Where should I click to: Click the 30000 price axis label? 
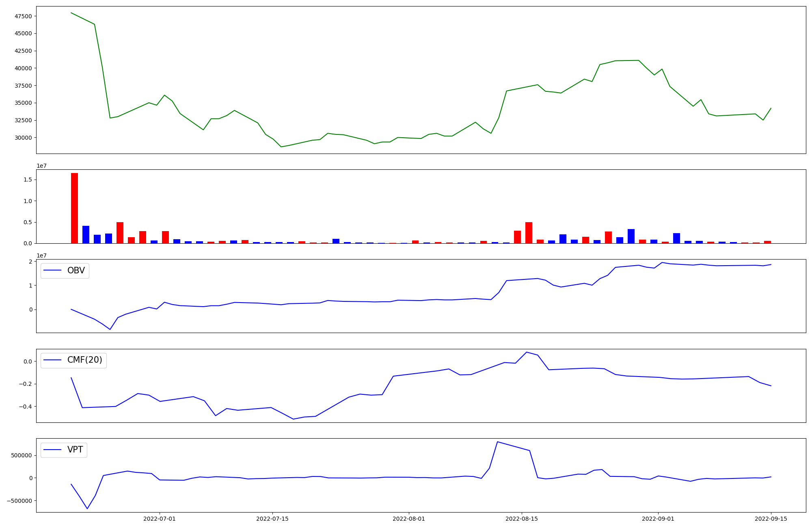[23, 138]
